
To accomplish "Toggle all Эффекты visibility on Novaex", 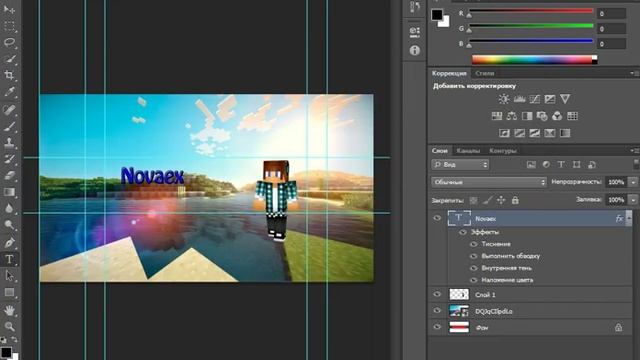I will (463, 232).
